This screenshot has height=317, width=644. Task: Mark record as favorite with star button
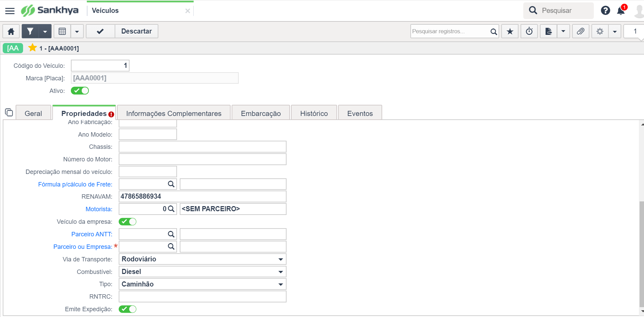click(x=510, y=32)
